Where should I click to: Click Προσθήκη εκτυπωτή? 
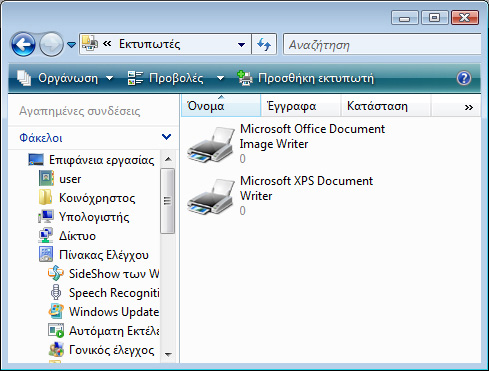(x=316, y=78)
